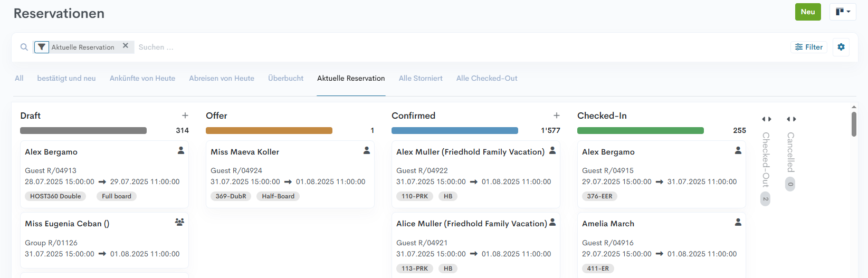Expand the collapsed Cancelled column
This screenshot has height=278, width=868.
(791, 119)
